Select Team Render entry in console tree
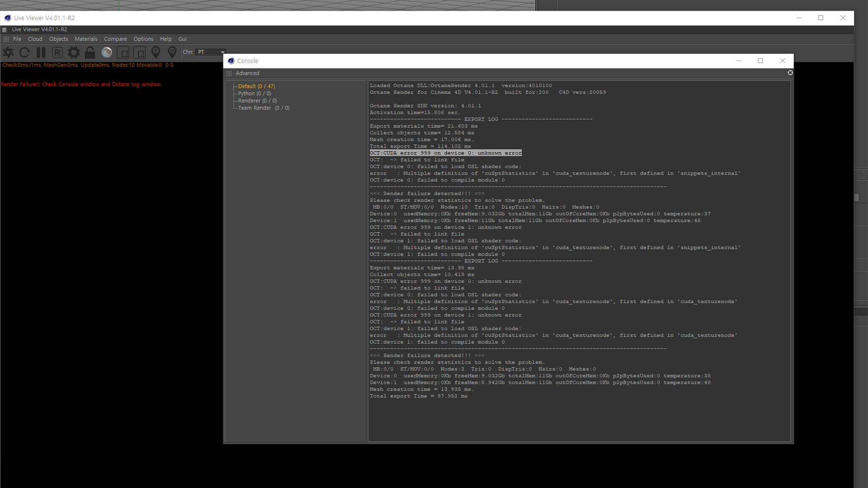The image size is (868, 488). coord(264,108)
